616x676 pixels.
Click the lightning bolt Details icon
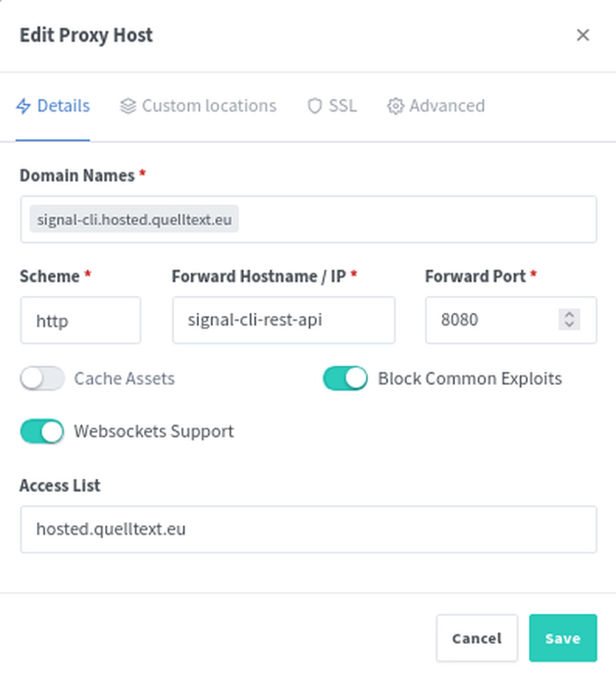[x=23, y=106]
